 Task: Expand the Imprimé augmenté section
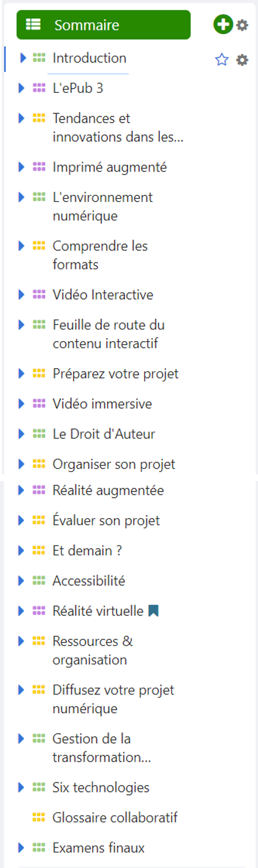[x=23, y=167]
